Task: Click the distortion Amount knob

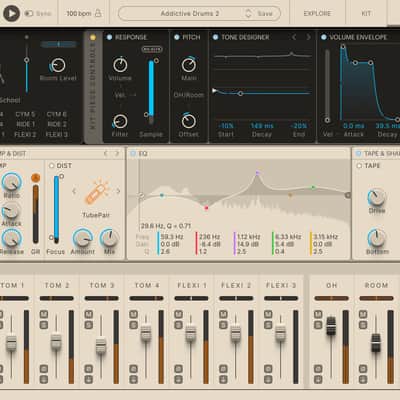Action: coord(82,238)
